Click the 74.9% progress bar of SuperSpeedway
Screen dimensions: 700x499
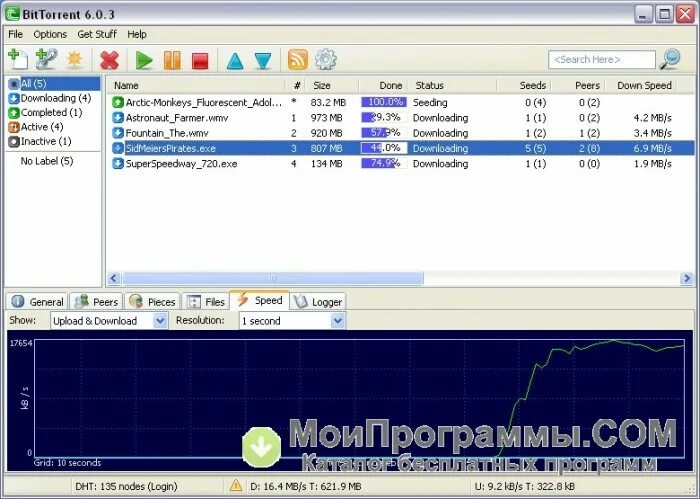click(384, 163)
